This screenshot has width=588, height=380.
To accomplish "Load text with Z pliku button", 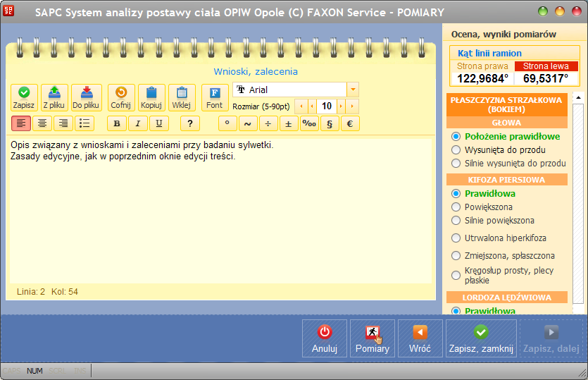I will click(55, 97).
